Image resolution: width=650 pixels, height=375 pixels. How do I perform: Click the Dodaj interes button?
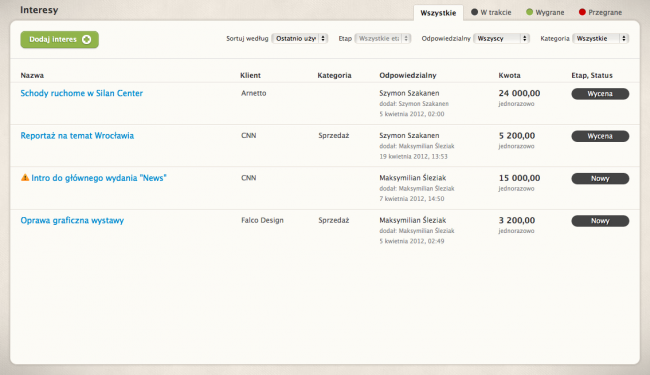click(60, 39)
